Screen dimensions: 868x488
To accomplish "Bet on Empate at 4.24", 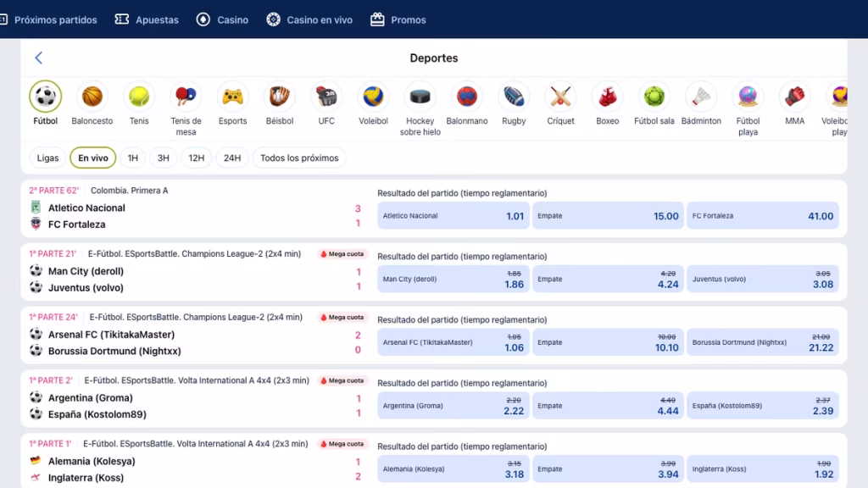I will pyautogui.click(x=608, y=279).
